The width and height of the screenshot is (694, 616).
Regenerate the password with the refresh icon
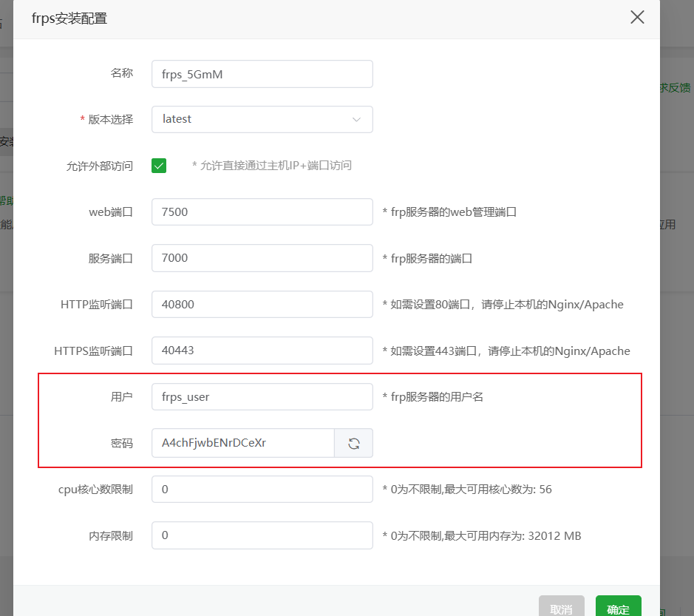pos(354,444)
